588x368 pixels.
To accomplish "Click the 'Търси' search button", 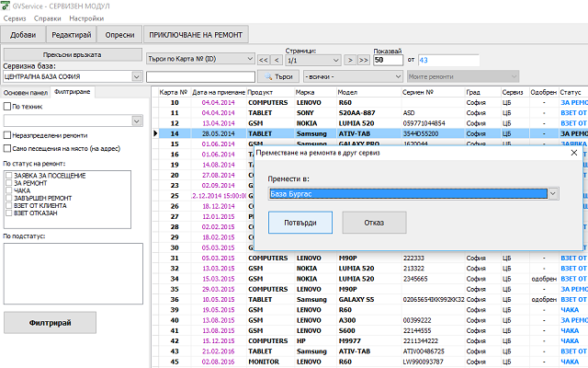I will [278, 76].
